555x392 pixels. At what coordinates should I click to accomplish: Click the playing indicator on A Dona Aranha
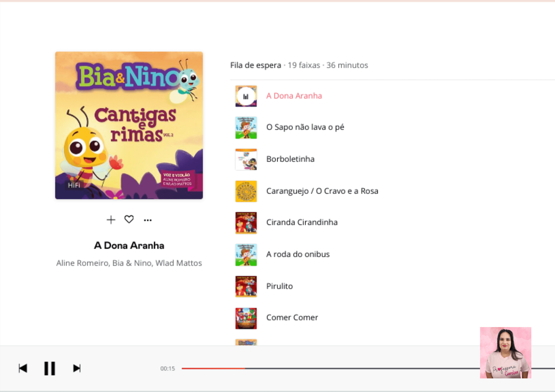pyautogui.click(x=246, y=96)
